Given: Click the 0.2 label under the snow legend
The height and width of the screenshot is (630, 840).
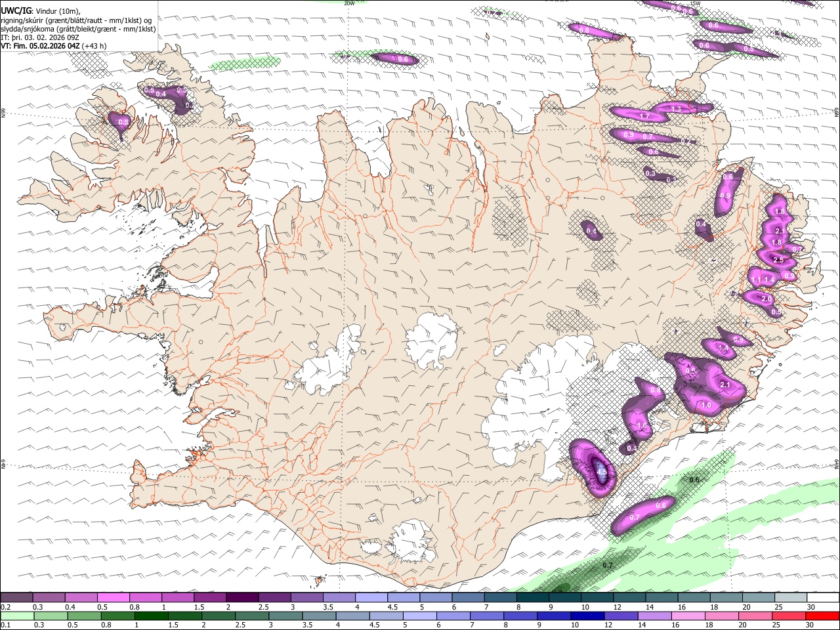Looking at the screenshot, I should (x=5, y=607).
